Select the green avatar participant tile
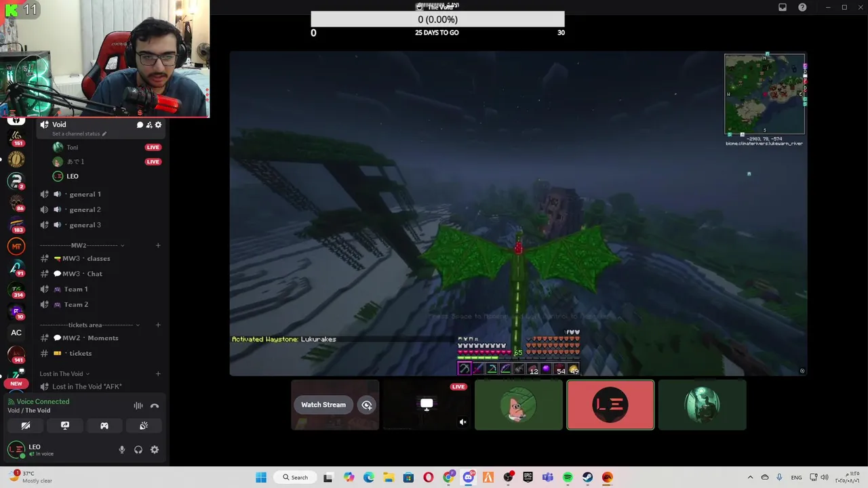The height and width of the screenshot is (488, 868). (702, 405)
